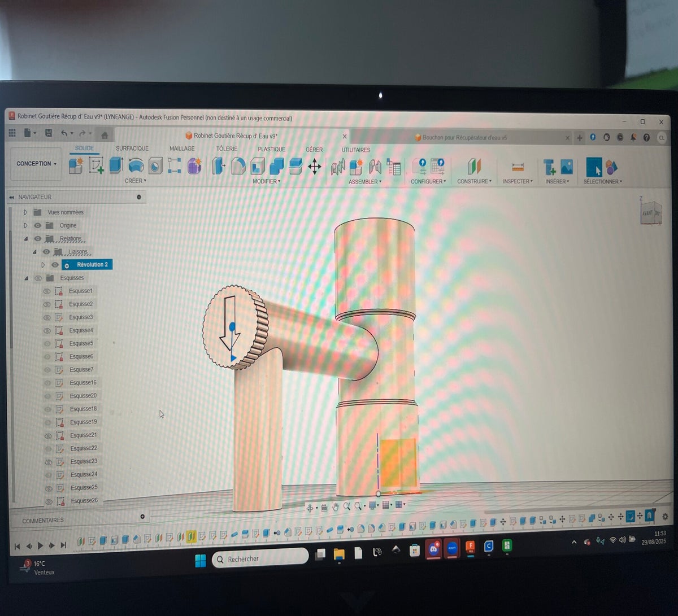The height and width of the screenshot is (616, 678).
Task: Switch to the SURFACIQUE tab
Action: point(132,148)
